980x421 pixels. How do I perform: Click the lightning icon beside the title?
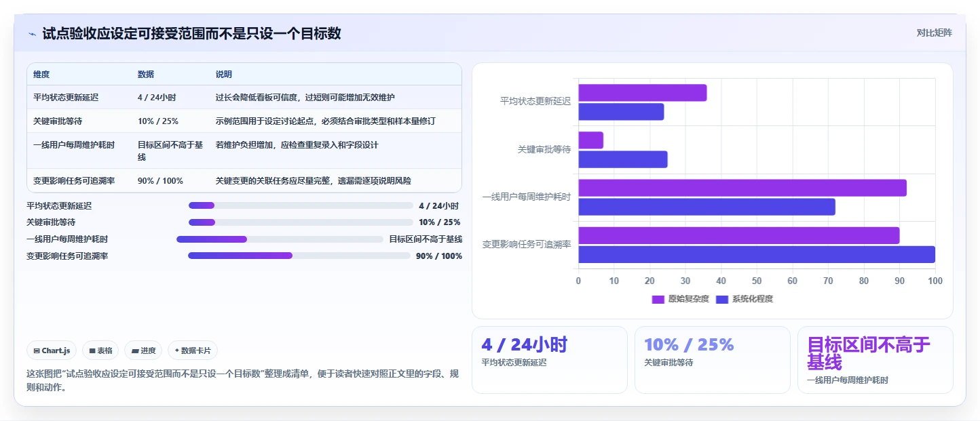point(32,34)
